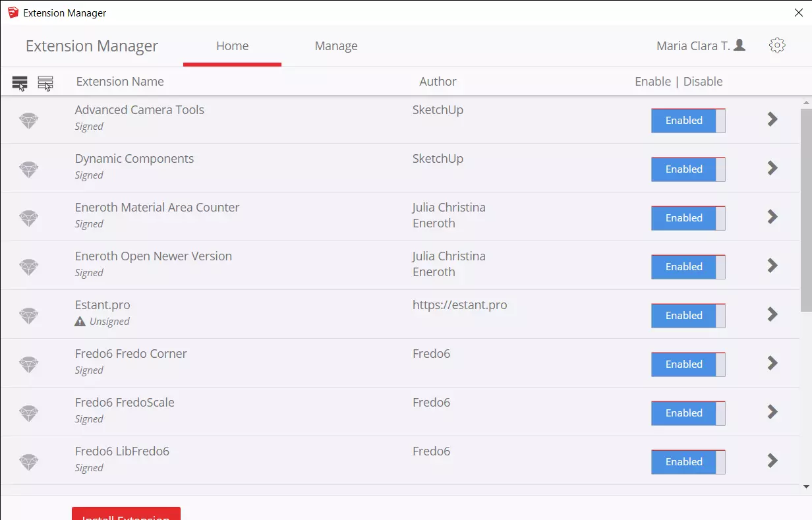Click ruby gem icon for Advanced Camera Tools
Screen dimensions: 812x520
28,121
